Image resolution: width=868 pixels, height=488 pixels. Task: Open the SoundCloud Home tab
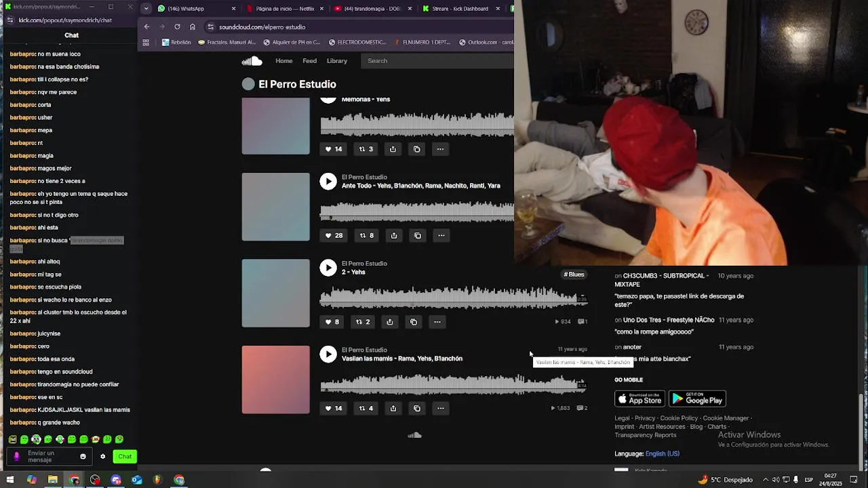284,61
